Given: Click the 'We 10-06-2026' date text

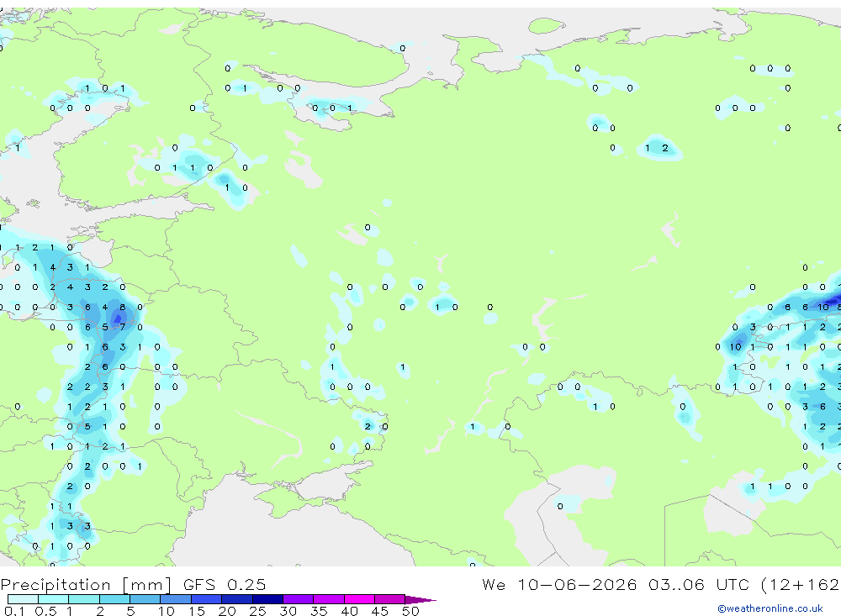Looking at the screenshot, I should pos(559,584).
